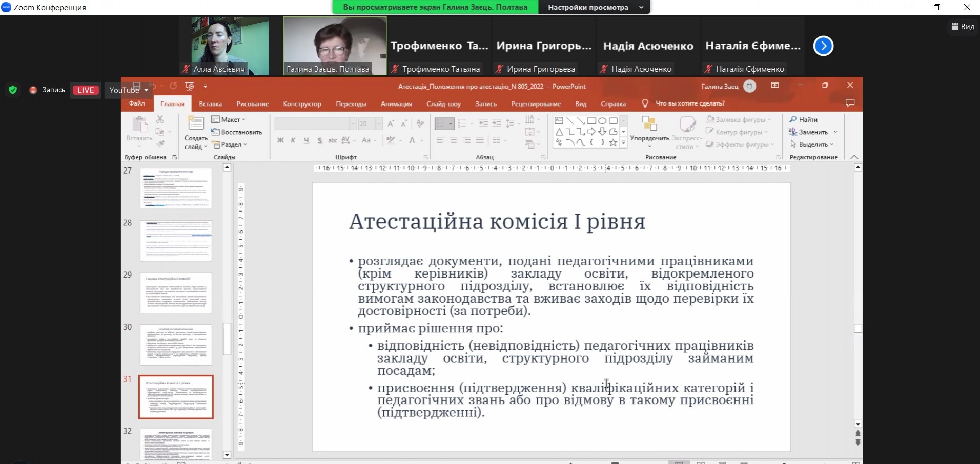Open the YouTube live stream dropdown

129,90
